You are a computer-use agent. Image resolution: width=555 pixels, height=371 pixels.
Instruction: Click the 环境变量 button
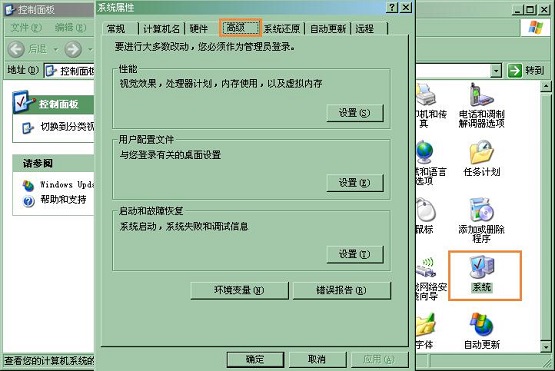click(x=239, y=290)
